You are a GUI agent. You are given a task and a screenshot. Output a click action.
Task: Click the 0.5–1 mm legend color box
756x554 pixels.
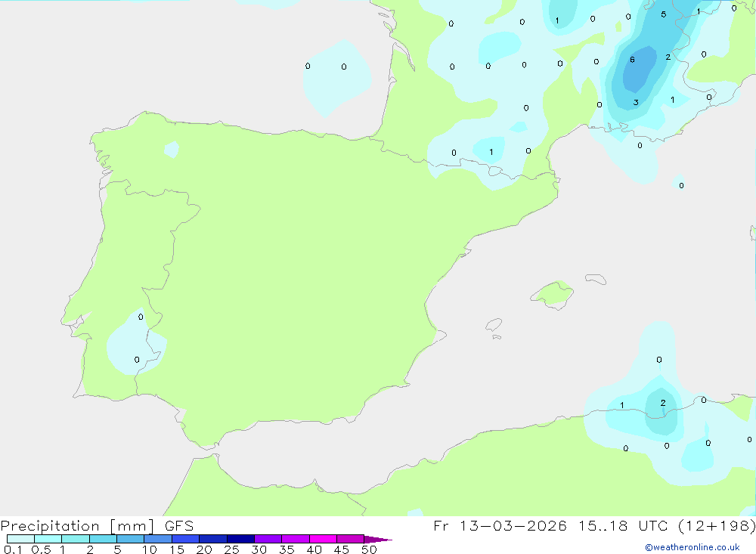click(x=48, y=539)
